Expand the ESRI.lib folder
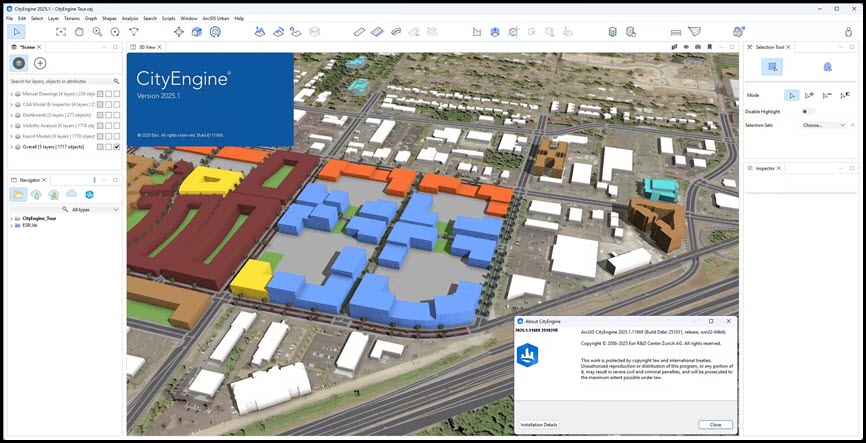The image size is (866, 443). pos(11,225)
